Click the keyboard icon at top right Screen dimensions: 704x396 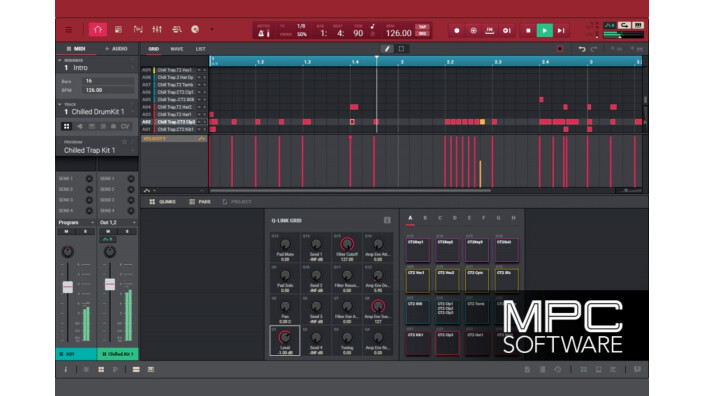click(x=638, y=26)
